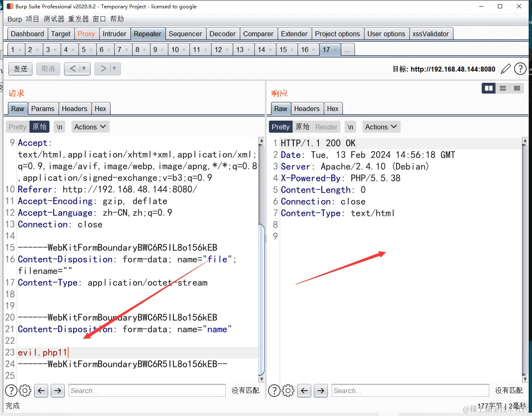Go to next match in request search
The image size is (532, 416).
pos(58,391)
